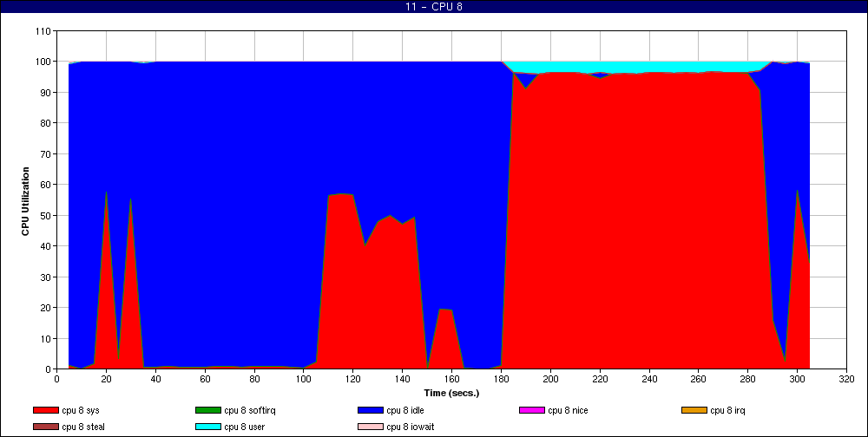Screen dimensions: 868x437
Task: Click the brown cpu 8 steal legend swatch
Action: (45, 427)
